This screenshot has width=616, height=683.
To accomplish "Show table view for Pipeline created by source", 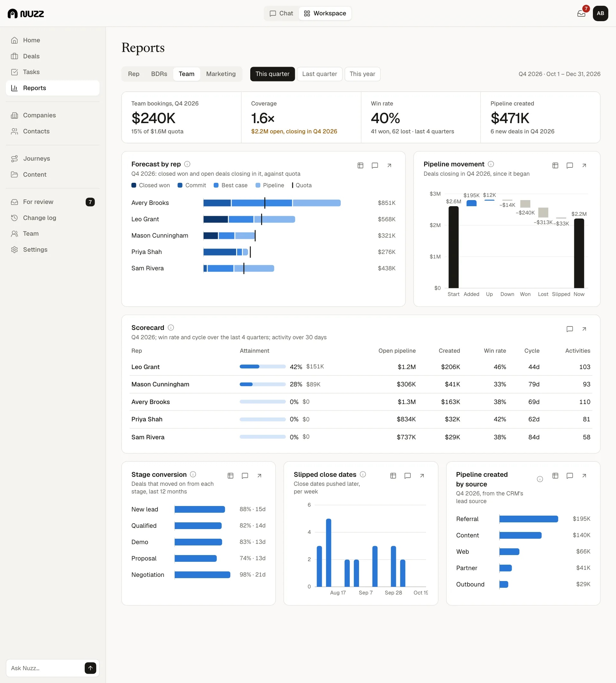I will click(x=555, y=476).
